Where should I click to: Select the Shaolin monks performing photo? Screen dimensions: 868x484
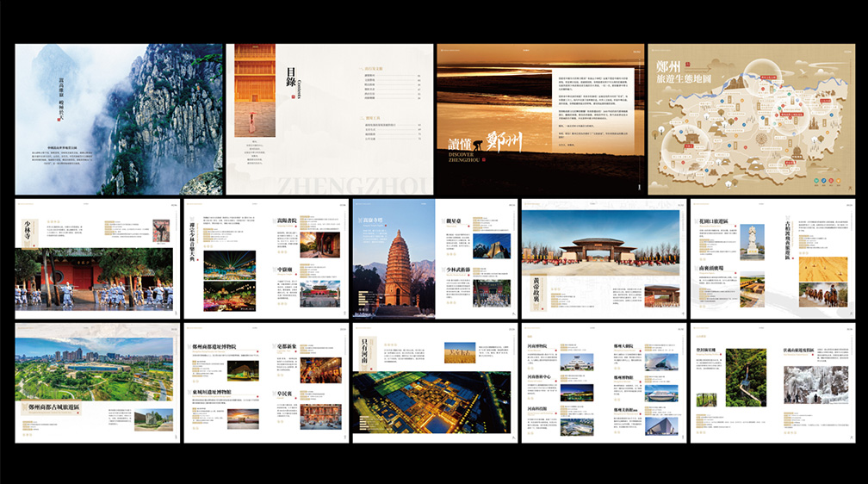pyautogui.click(x=94, y=278)
